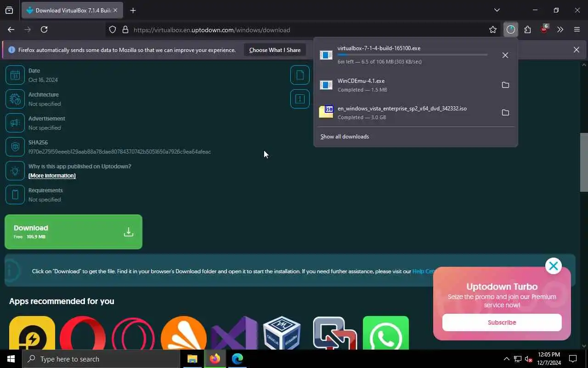This screenshot has height=368, width=588.
Task: Click the taskbar search box
Action: [101, 359]
